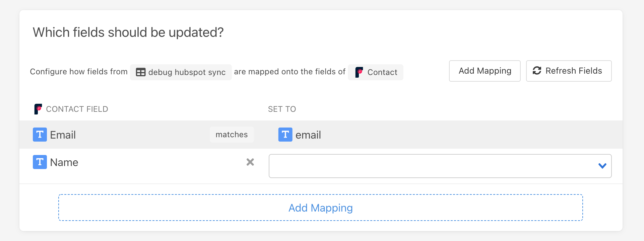Click the Email contact field label

[63, 135]
